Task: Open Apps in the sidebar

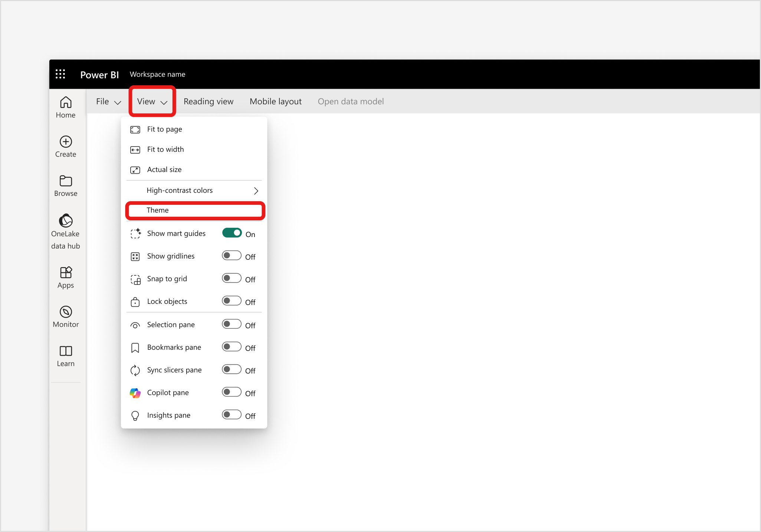Action: click(x=66, y=277)
